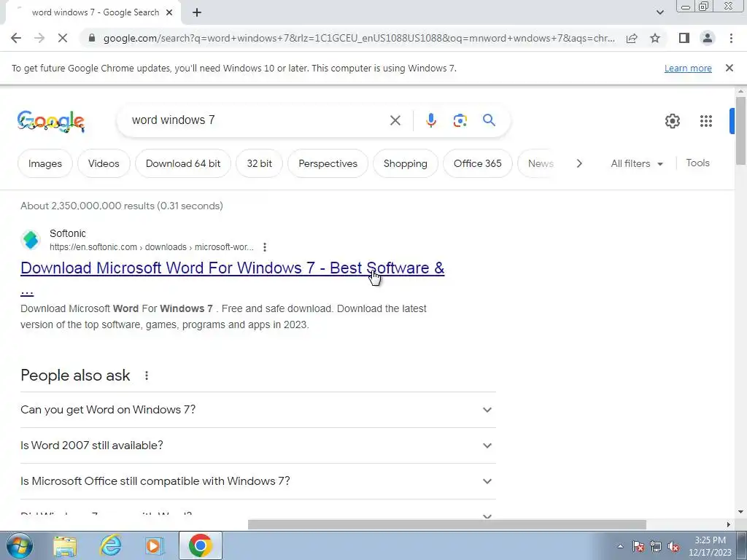747x560 pixels.
Task: Select the Office 365 filter chip
Action: (x=477, y=163)
